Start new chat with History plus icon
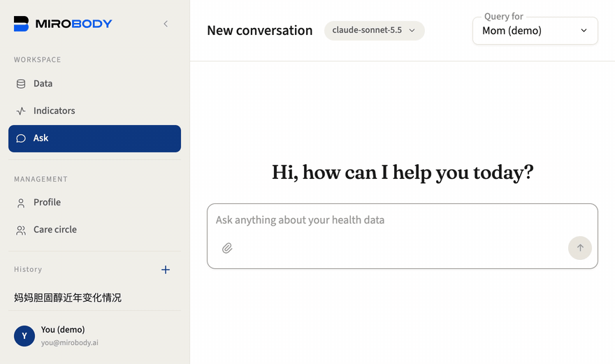Image resolution: width=615 pixels, height=364 pixels. 166,270
